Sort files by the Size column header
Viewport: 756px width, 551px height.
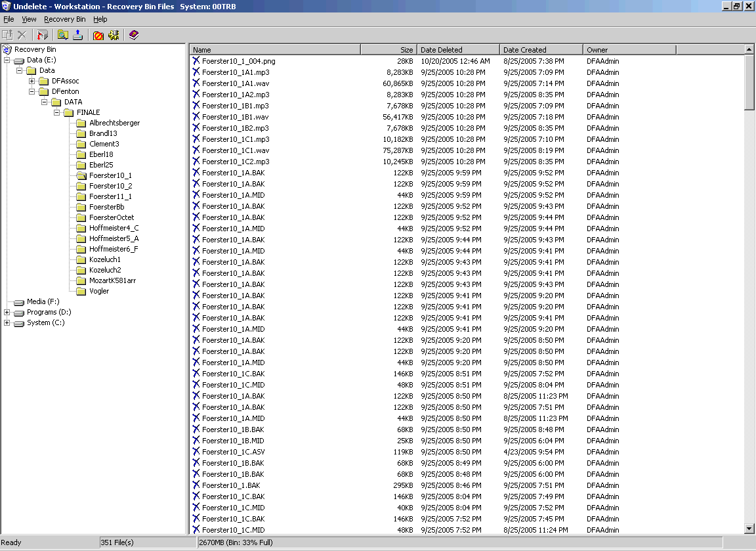tap(388, 49)
